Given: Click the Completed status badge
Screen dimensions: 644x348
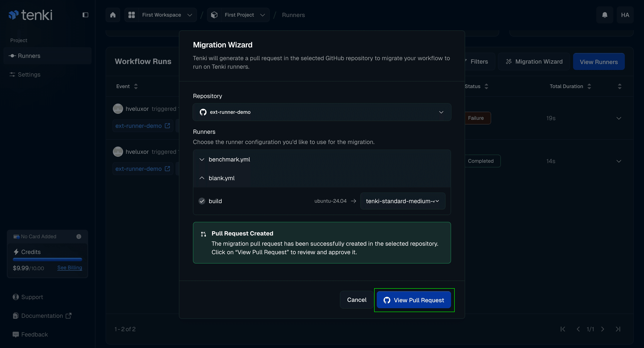Looking at the screenshot, I should click(483, 161).
